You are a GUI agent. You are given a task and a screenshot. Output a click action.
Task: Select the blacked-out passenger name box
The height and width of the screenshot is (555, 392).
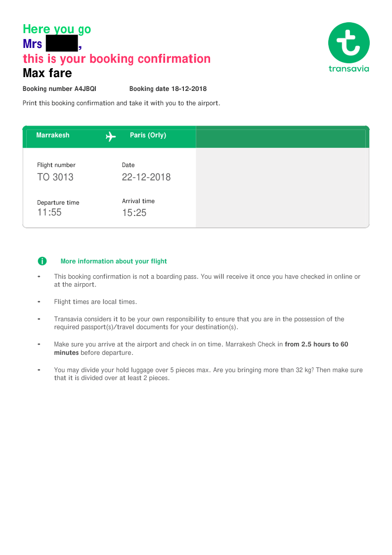tap(62, 43)
